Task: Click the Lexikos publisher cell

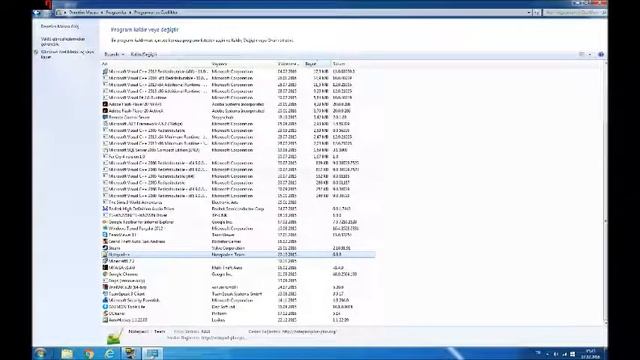Action: 218,320
